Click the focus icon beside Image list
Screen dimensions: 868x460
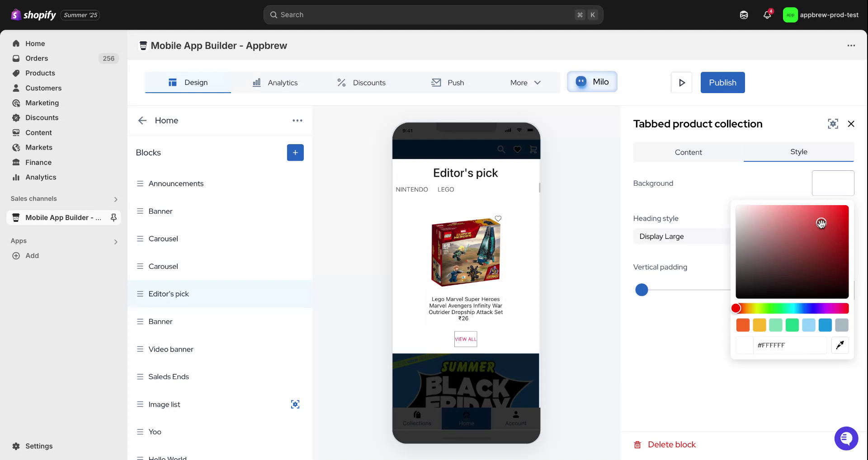click(x=295, y=404)
